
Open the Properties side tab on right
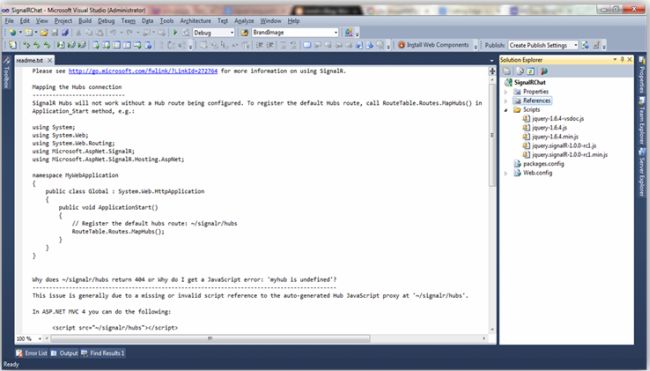(642, 76)
